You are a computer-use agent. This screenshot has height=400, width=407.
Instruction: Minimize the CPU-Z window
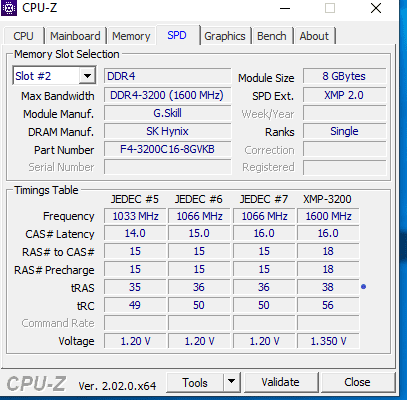pos(285,8)
